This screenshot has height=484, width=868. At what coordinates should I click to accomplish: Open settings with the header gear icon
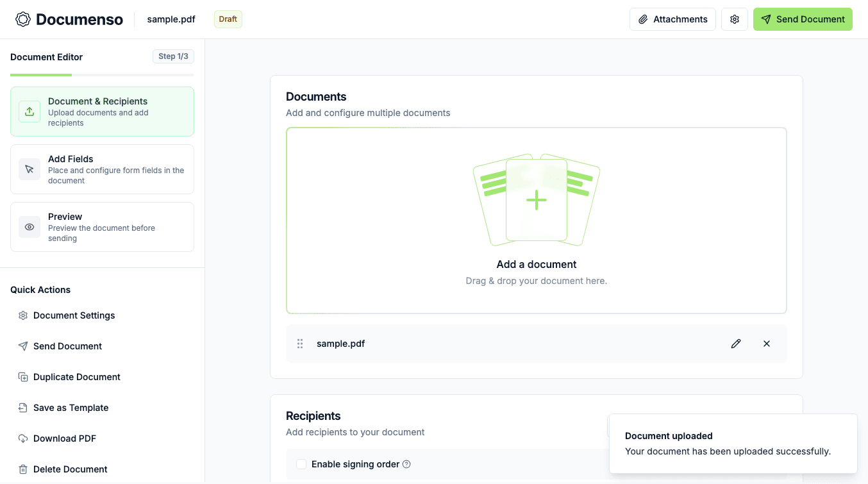coord(735,19)
